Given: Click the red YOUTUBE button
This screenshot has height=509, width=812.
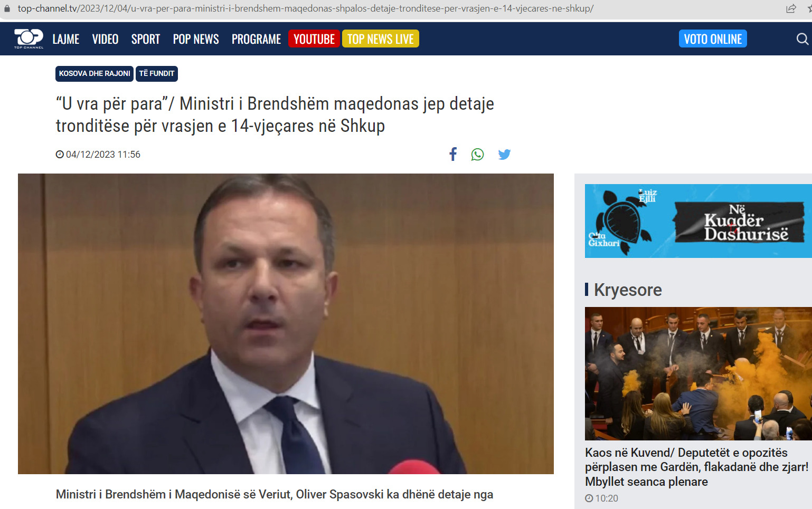Looking at the screenshot, I should (314, 39).
